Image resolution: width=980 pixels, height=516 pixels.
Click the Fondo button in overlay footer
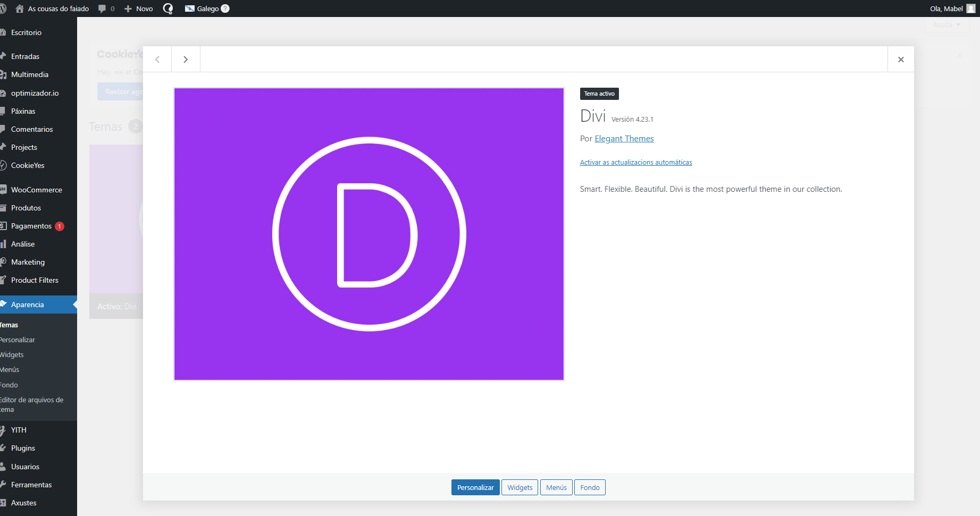pyautogui.click(x=590, y=487)
